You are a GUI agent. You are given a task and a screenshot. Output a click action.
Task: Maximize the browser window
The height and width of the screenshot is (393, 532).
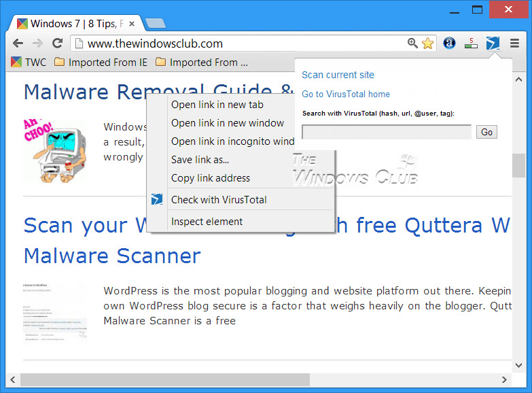tap(477, 10)
